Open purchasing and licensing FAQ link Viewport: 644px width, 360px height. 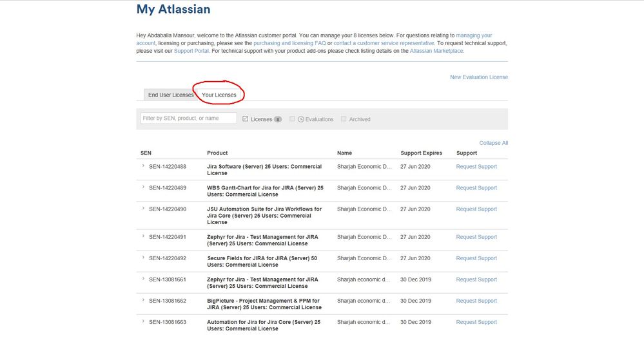pyautogui.click(x=289, y=43)
